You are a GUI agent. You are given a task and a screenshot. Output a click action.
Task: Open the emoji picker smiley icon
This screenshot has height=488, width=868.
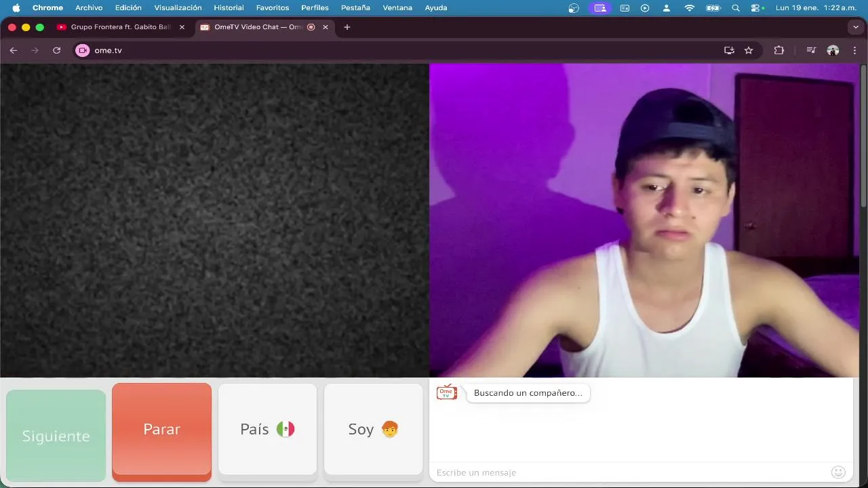pos(838,472)
